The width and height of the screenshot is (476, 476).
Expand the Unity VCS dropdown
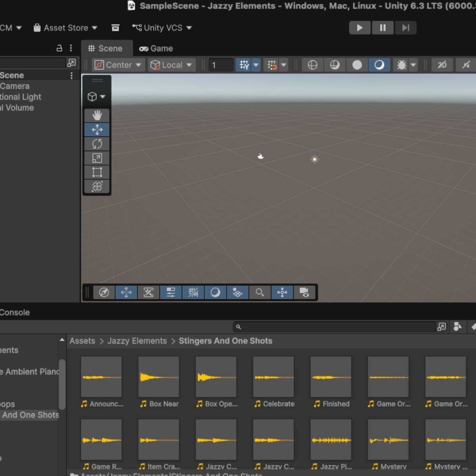pyautogui.click(x=162, y=28)
